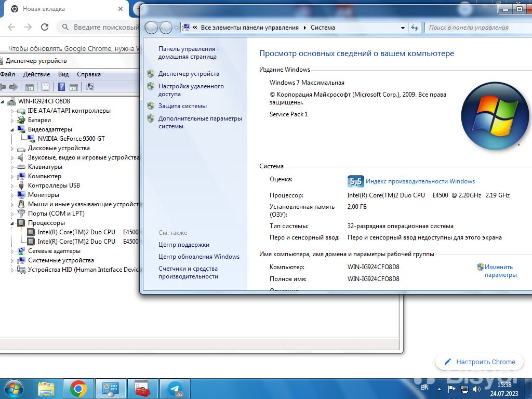Expand the Батареи node
Screen dimensions: 532x399
point(12,120)
